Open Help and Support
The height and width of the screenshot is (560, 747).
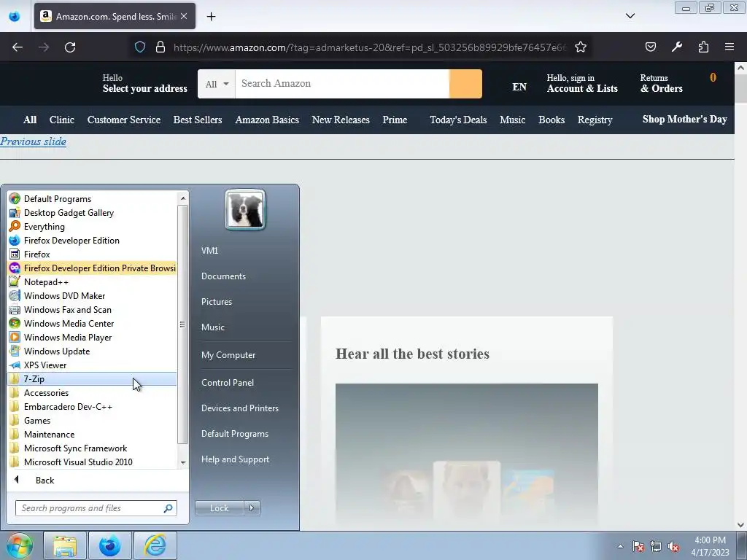(236, 459)
